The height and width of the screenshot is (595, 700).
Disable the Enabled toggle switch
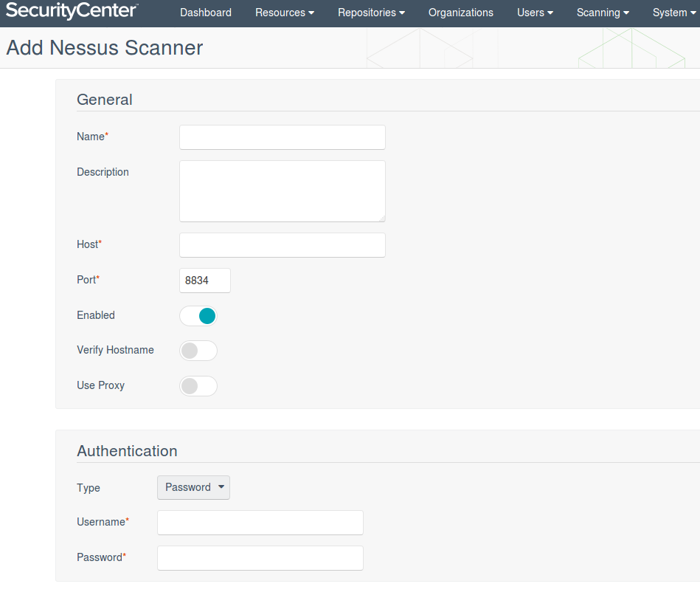[198, 316]
